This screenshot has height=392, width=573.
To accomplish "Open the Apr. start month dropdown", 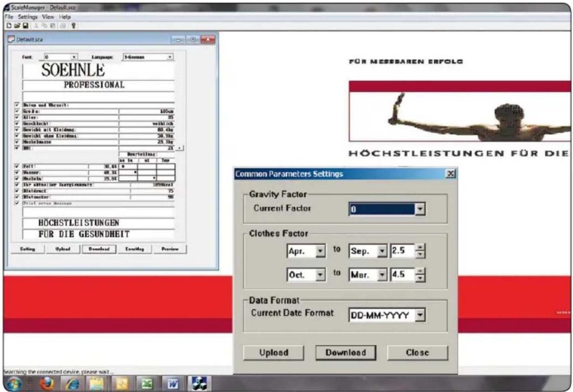I will click(x=321, y=251).
